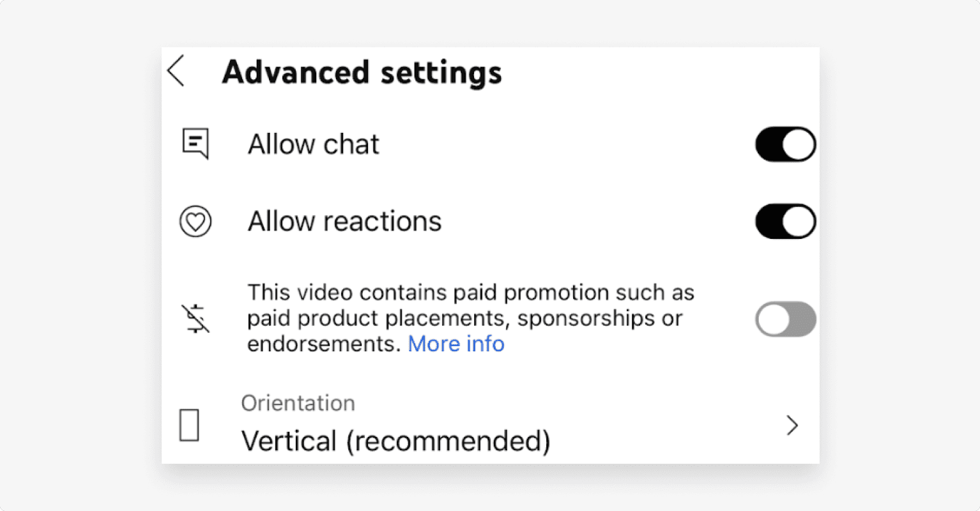The image size is (980, 511).
Task: Select the Allow reactions row label
Action: pos(344,222)
